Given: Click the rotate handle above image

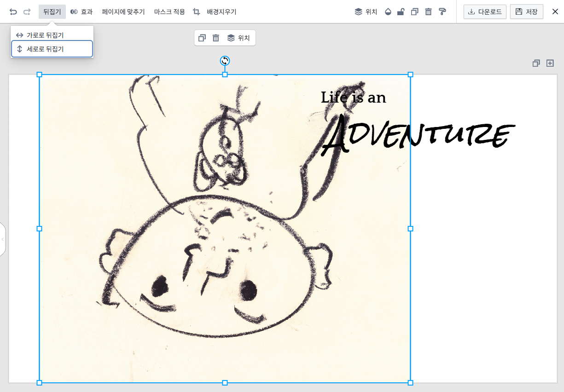Looking at the screenshot, I should [x=225, y=61].
